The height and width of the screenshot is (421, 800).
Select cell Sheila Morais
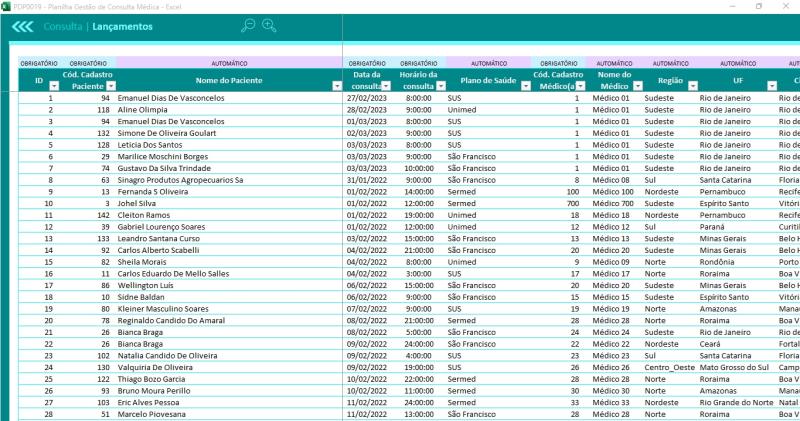pyautogui.click(x=229, y=262)
